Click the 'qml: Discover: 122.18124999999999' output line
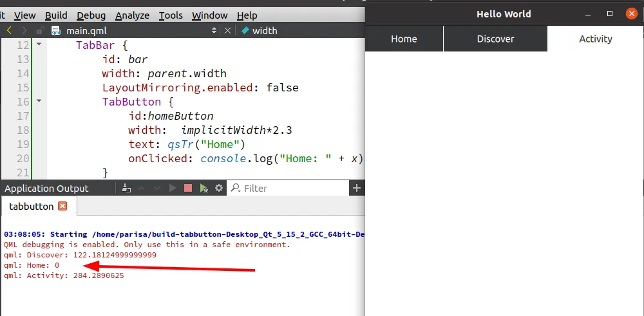The image size is (644, 316). click(80, 255)
